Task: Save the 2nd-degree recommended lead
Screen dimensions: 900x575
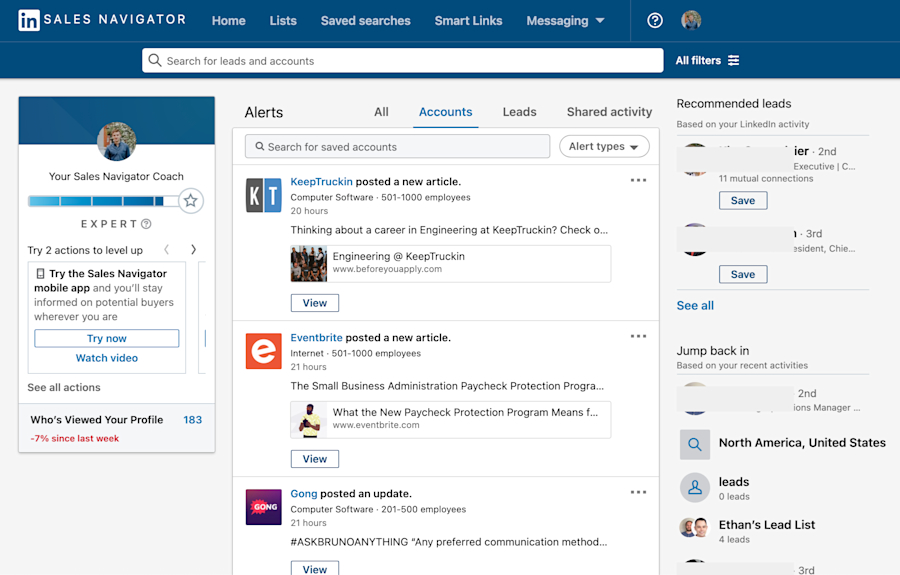Action: [x=743, y=200]
